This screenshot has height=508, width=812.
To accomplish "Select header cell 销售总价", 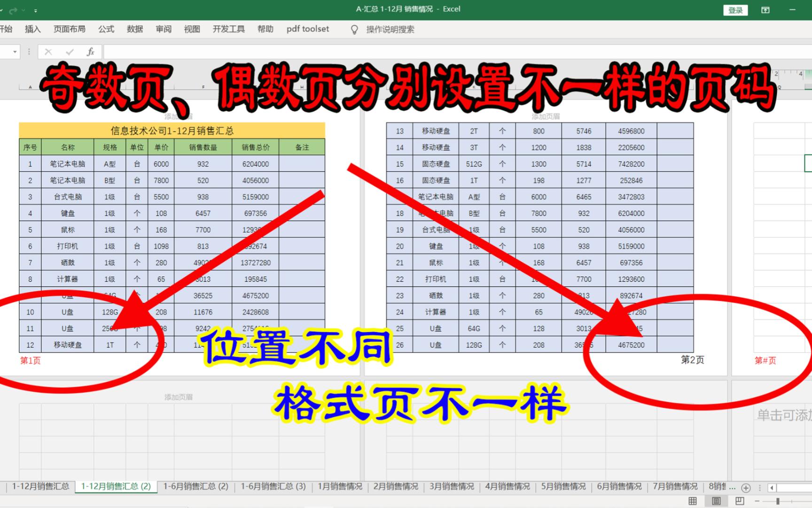I will pos(256,147).
